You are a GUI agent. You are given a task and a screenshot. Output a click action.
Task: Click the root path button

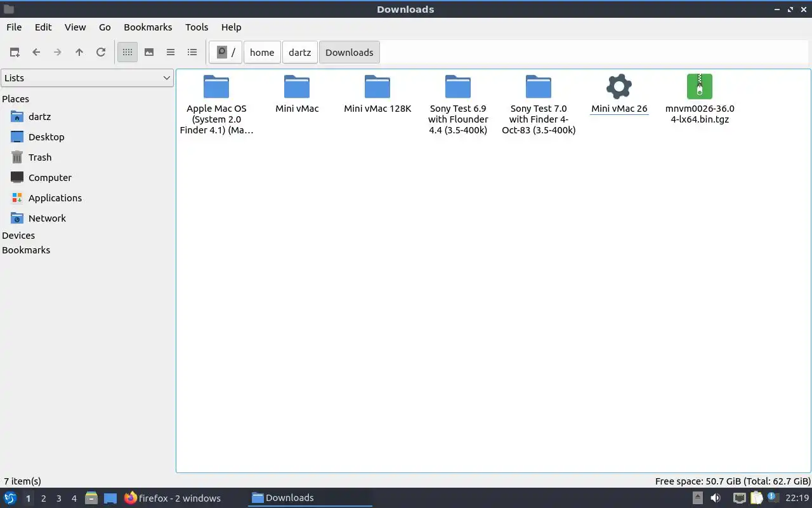226,53
